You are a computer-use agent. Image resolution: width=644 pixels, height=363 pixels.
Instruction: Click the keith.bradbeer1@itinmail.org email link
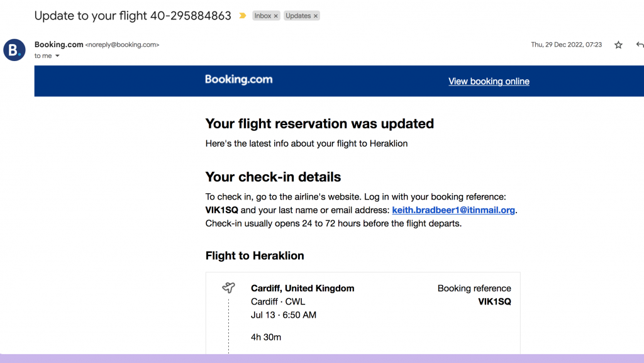pos(453,210)
